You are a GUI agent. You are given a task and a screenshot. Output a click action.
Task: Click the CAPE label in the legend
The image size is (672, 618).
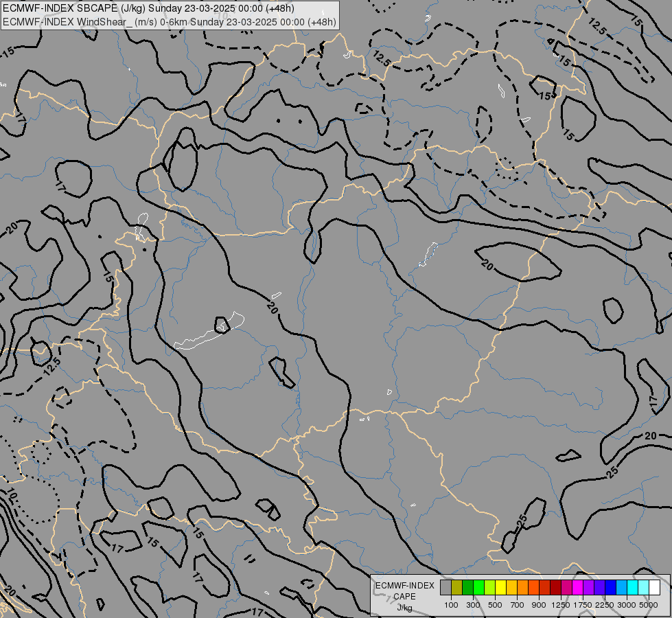point(404,597)
